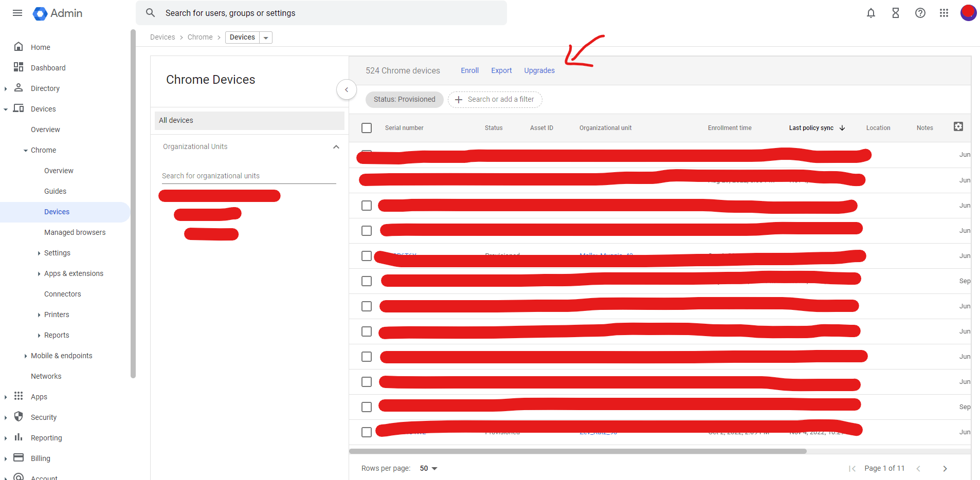Open the manage columns icon above the table
This screenshot has height=480, width=980.
click(957, 126)
